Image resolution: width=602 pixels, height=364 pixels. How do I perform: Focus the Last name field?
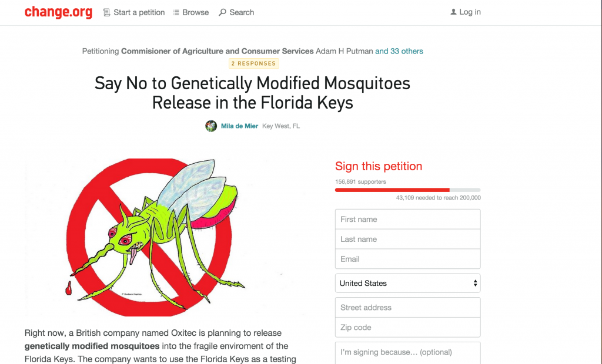point(408,239)
